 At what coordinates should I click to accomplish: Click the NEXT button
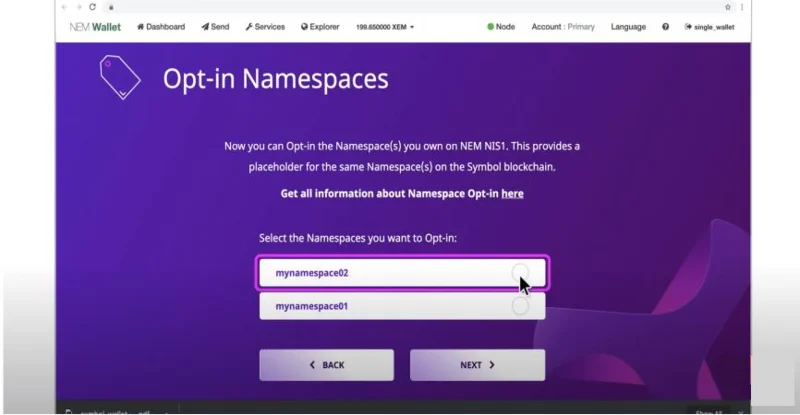(478, 365)
